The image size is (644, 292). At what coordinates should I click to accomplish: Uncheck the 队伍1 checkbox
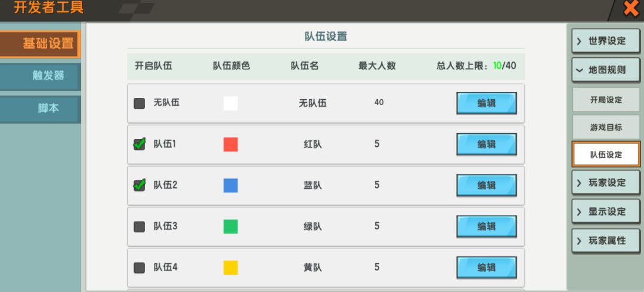tap(140, 144)
